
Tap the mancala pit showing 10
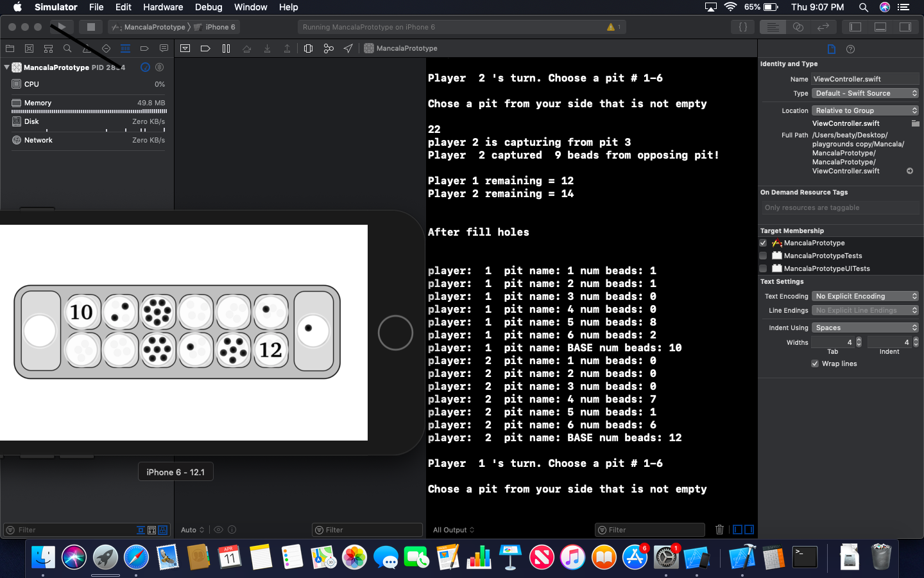(82, 312)
